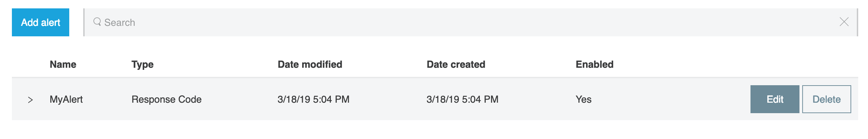Click the date modified value of MyAlert
Image resolution: width=868 pixels, height=139 pixels.
(313, 100)
